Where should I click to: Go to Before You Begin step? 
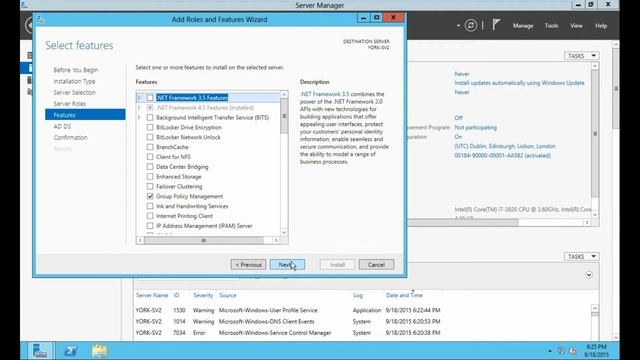[x=76, y=70]
